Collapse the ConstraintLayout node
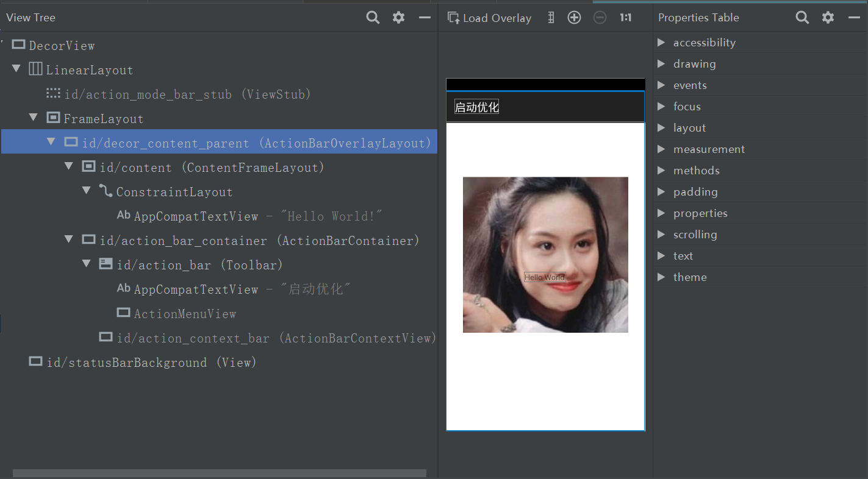The height and width of the screenshot is (479, 868). click(x=87, y=191)
